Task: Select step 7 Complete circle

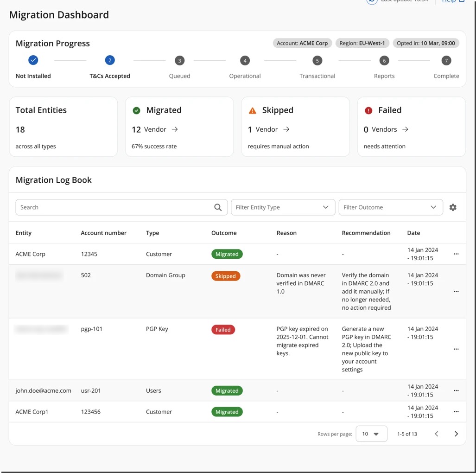Action: click(x=446, y=60)
